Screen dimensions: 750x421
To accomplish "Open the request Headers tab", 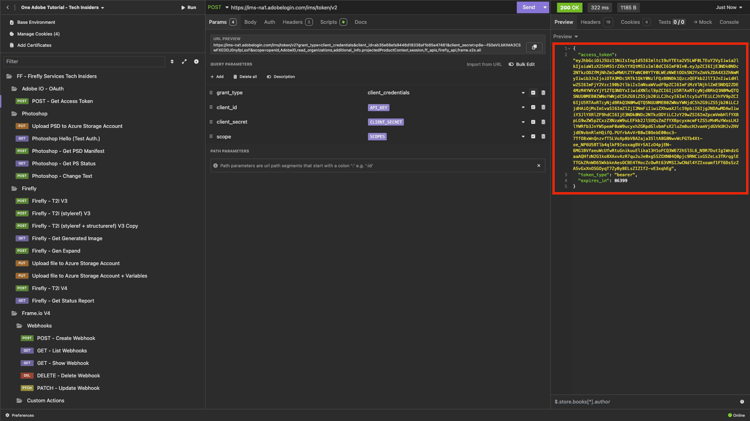I will click(297, 22).
